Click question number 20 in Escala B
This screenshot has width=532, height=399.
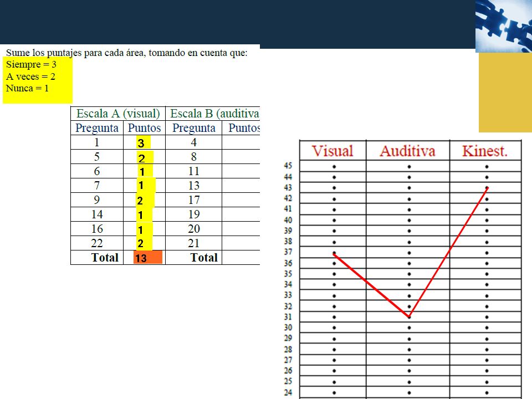[194, 229]
